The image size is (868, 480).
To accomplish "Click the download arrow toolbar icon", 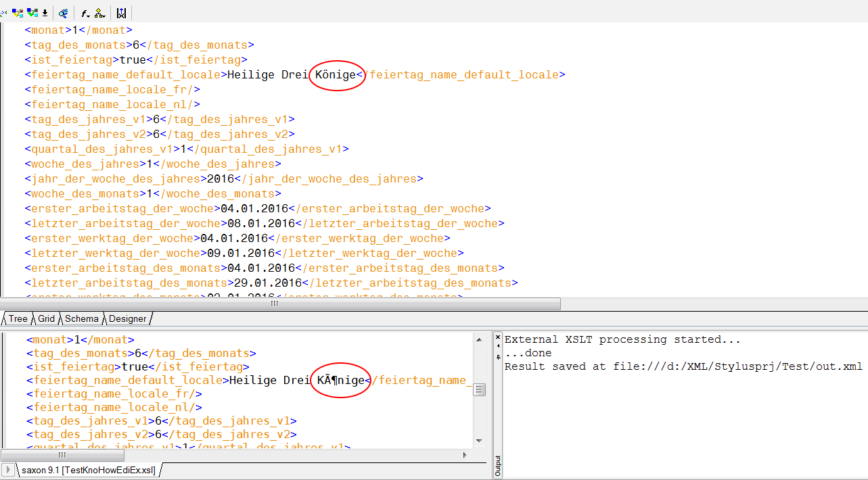I will point(45,13).
